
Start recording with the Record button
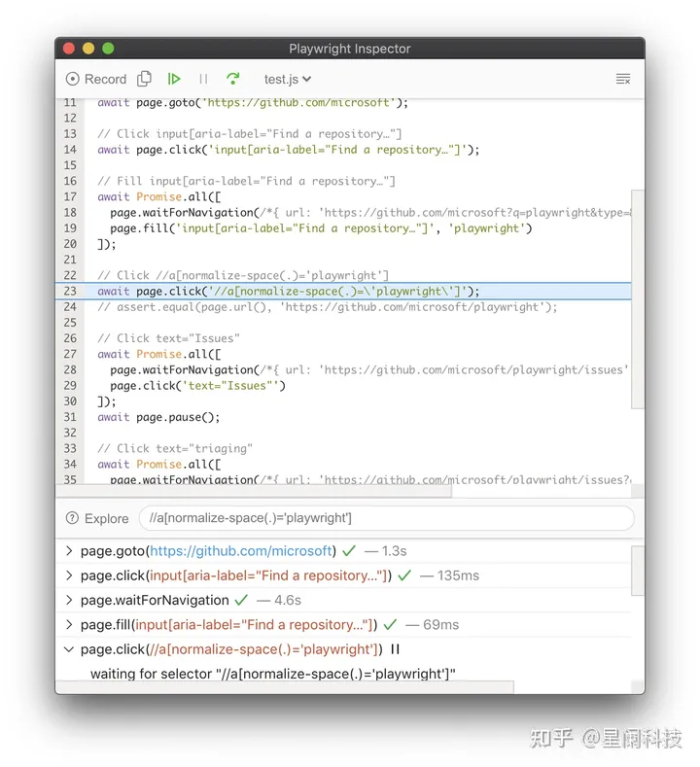96,79
